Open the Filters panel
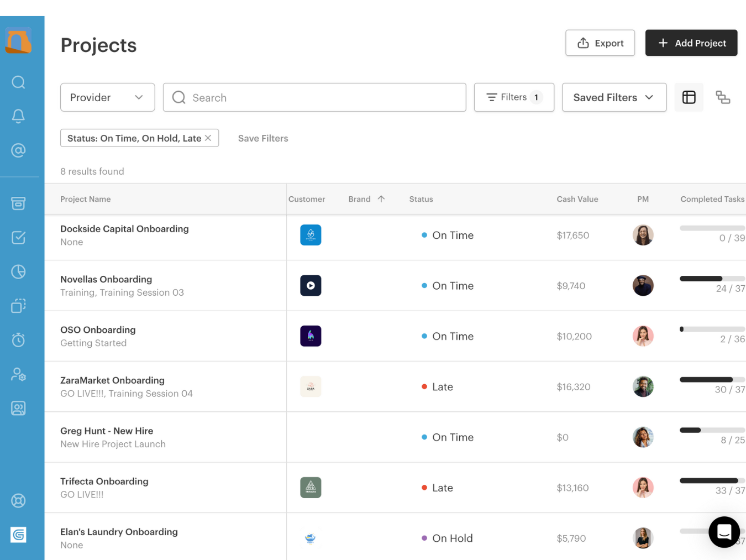This screenshot has width=746, height=560. pos(513,97)
